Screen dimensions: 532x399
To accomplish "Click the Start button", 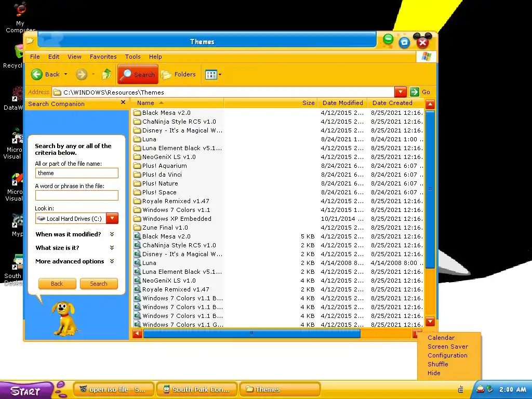I will pyautogui.click(x=26, y=390).
